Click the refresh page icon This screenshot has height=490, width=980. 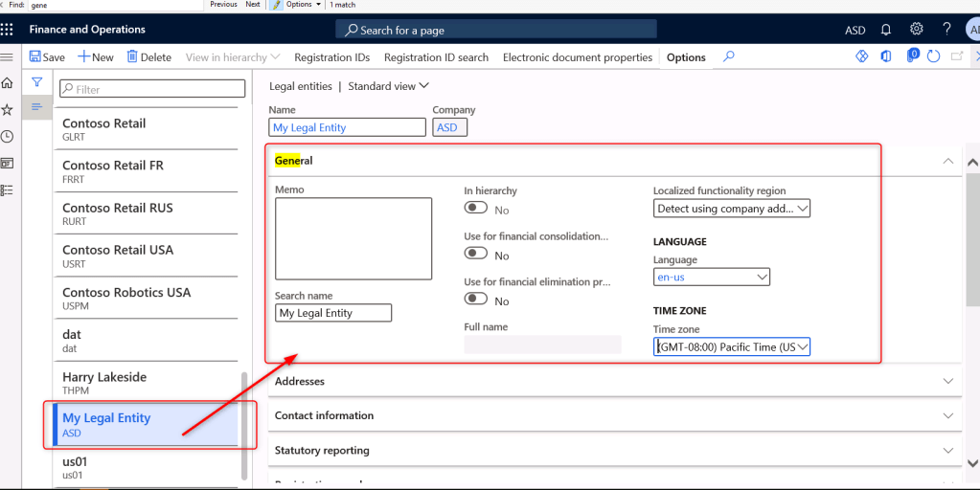[934, 57]
